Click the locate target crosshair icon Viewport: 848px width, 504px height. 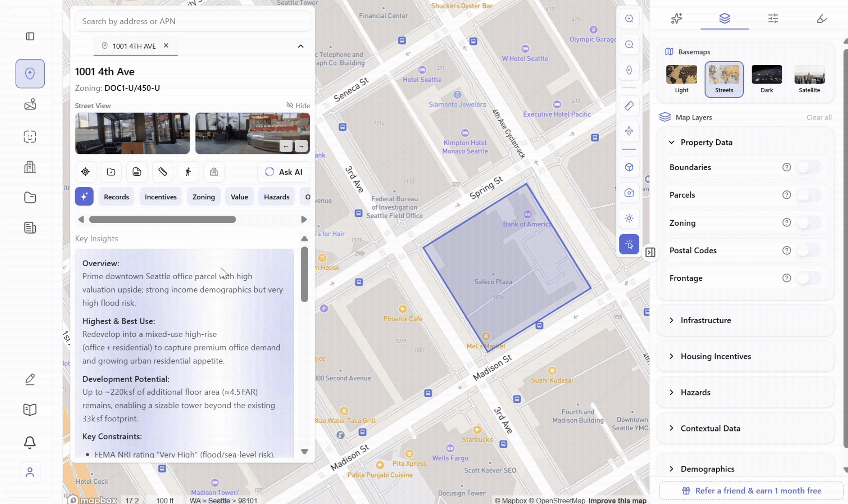85,172
